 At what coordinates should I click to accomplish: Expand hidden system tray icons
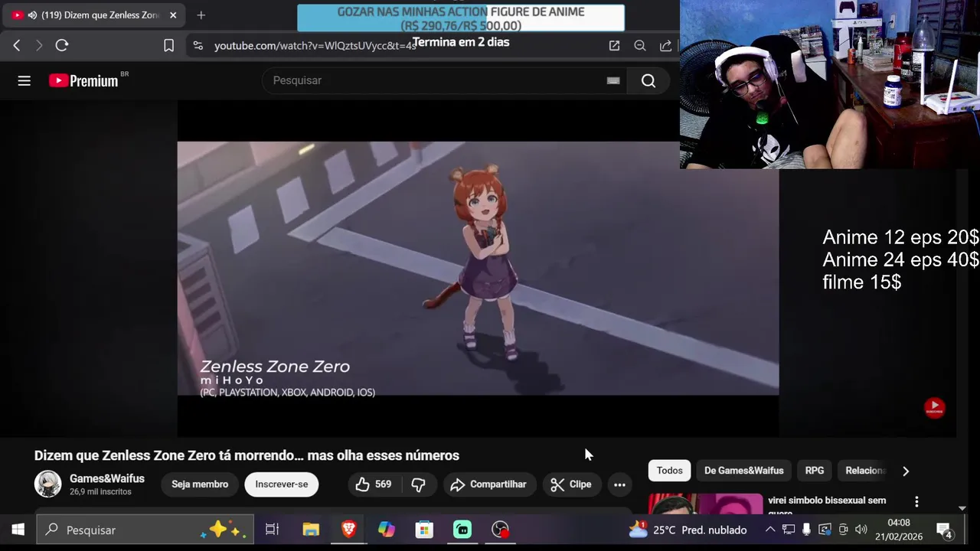click(770, 530)
